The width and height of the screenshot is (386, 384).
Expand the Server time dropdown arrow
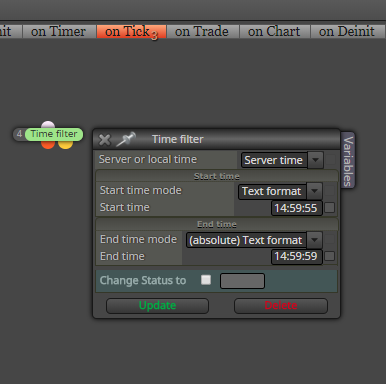[x=315, y=160]
